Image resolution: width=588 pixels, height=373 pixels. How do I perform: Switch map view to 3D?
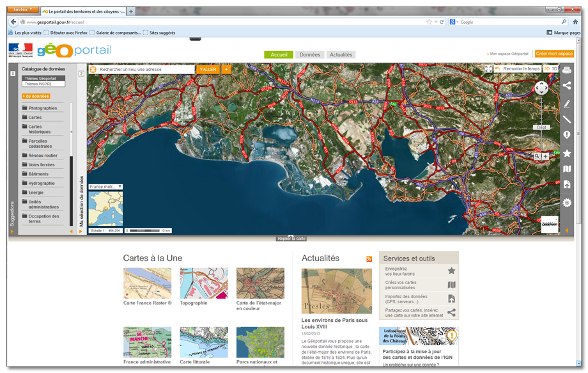point(555,69)
